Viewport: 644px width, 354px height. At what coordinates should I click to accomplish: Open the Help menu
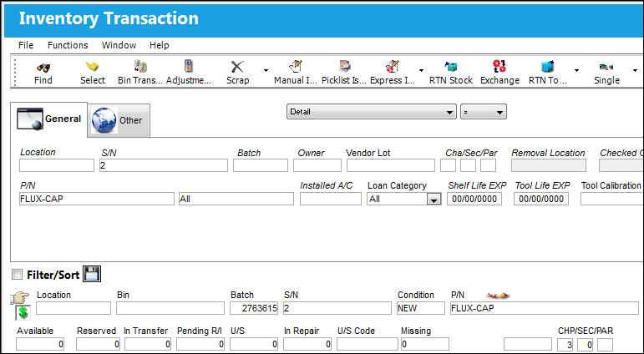[160, 45]
